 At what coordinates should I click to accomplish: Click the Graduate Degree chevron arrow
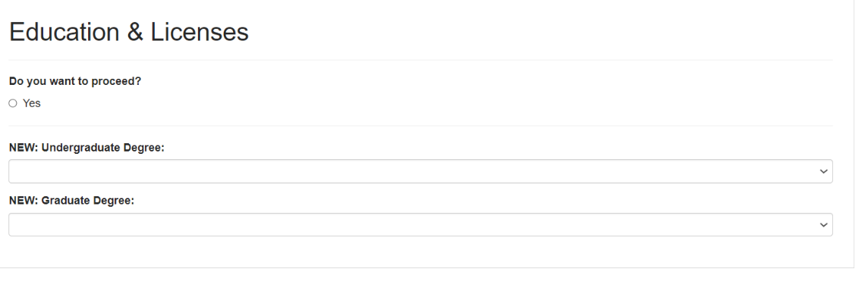coord(823,225)
